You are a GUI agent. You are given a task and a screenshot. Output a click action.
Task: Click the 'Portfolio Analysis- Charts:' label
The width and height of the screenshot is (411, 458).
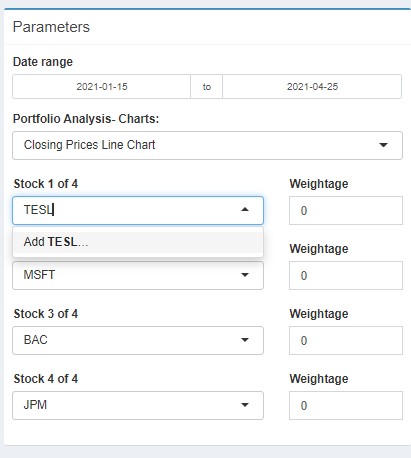[86, 119]
